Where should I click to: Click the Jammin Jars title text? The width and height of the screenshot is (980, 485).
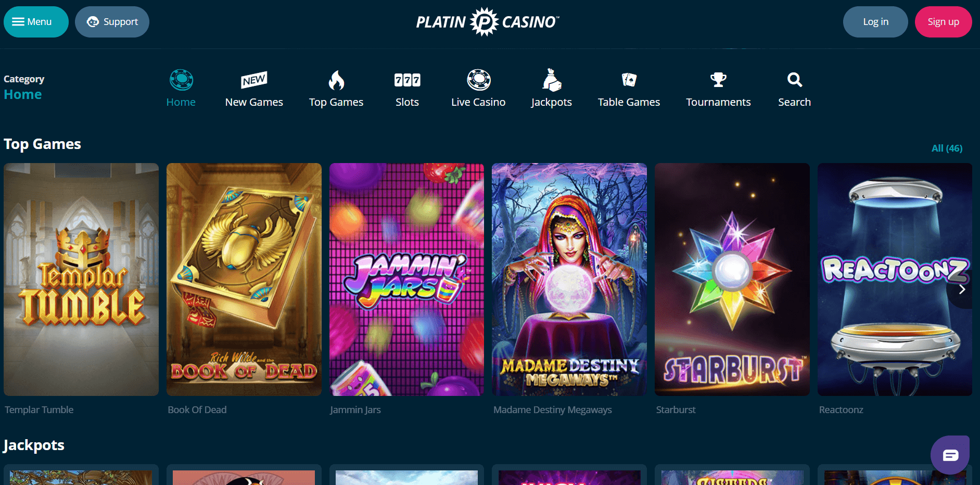355,410
